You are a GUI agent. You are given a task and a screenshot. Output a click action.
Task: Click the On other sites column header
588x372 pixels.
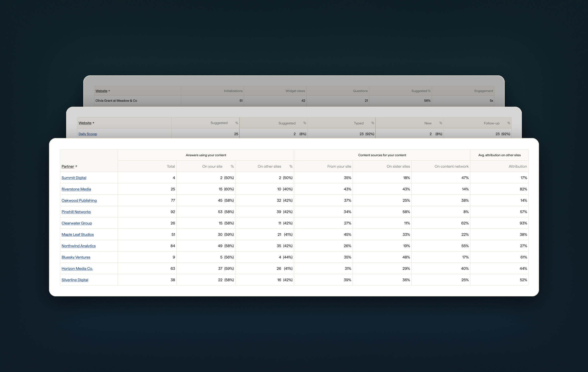269,166
